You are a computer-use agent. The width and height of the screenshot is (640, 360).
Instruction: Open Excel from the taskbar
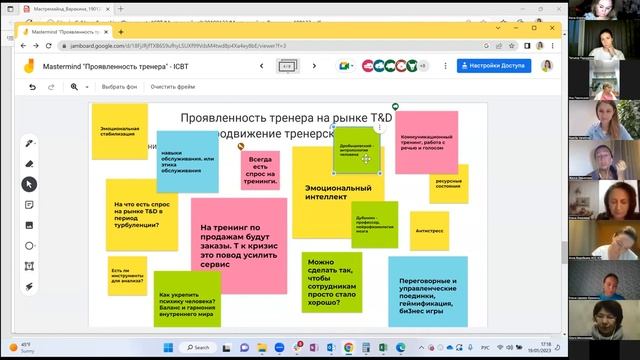(383, 347)
